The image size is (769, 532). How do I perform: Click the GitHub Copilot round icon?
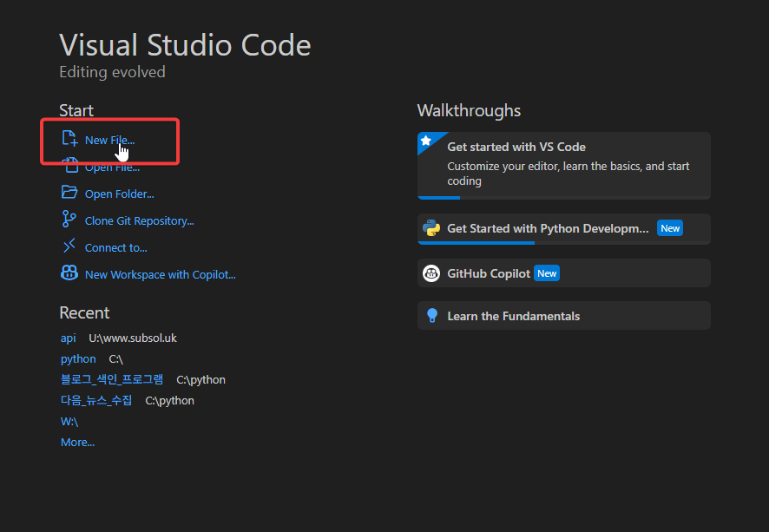coord(431,273)
